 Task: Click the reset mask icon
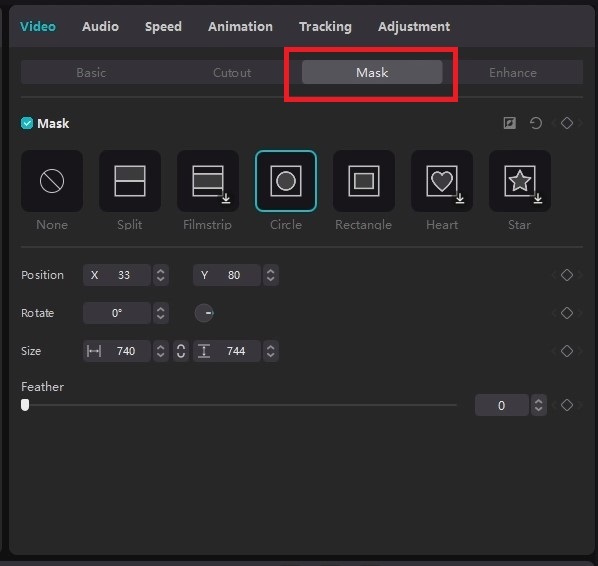[535, 123]
